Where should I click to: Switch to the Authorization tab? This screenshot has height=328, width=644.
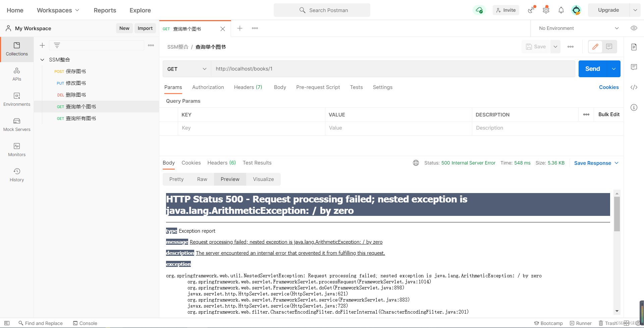[208, 87]
